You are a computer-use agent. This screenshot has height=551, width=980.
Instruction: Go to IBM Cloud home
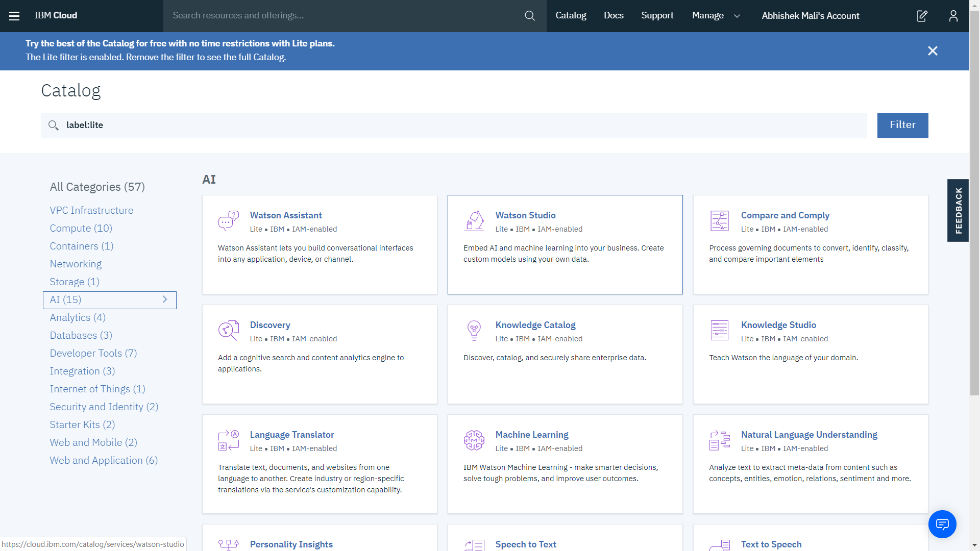[x=56, y=15]
